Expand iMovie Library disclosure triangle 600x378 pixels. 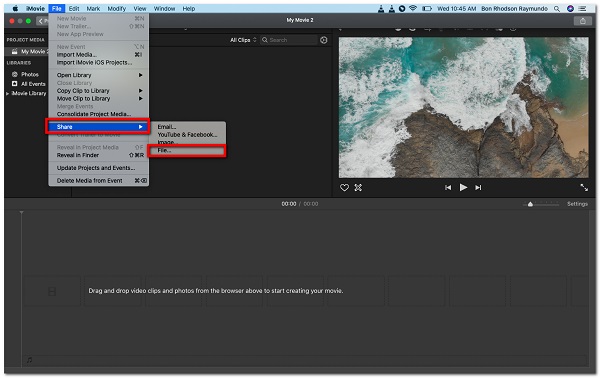click(x=8, y=93)
